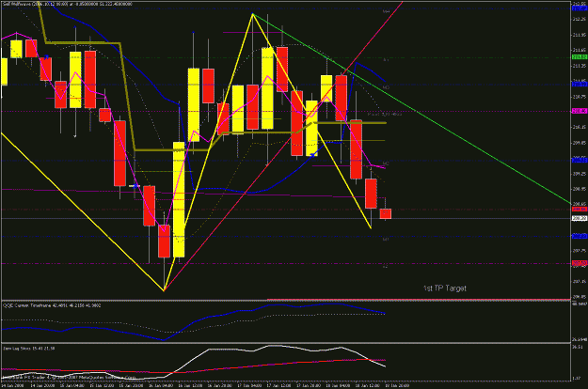588x389 pixels.
Task: Click the MetaQuotes Software Corp. copyright text
Action: (69, 378)
